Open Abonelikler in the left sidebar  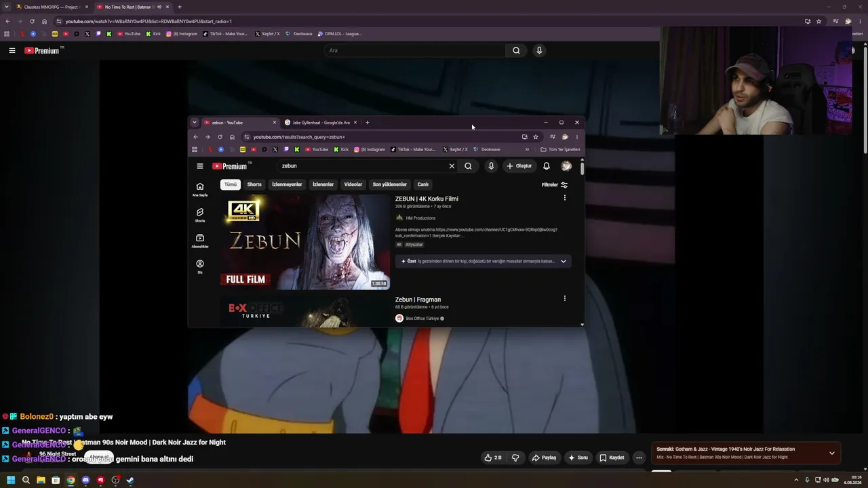199,241
